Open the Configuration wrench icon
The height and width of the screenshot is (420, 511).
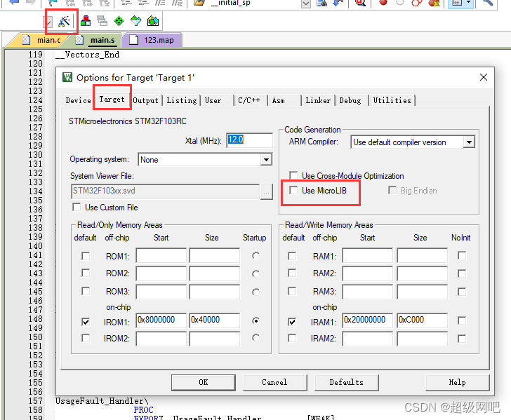(x=488, y=3)
